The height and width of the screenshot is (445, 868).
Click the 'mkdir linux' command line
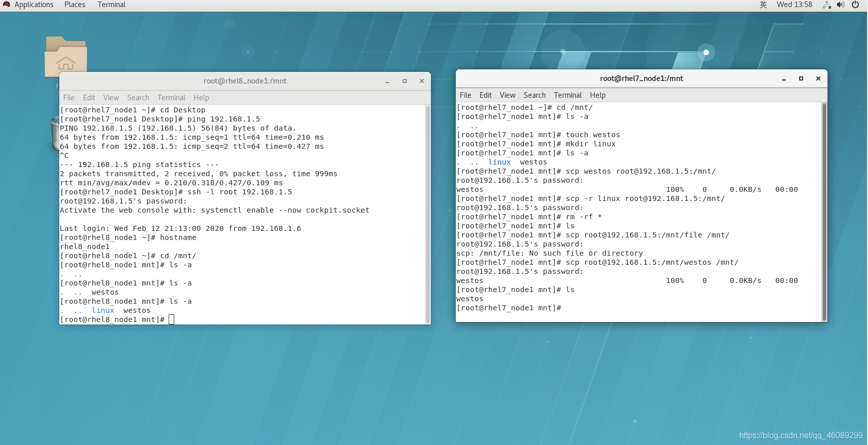(536, 144)
